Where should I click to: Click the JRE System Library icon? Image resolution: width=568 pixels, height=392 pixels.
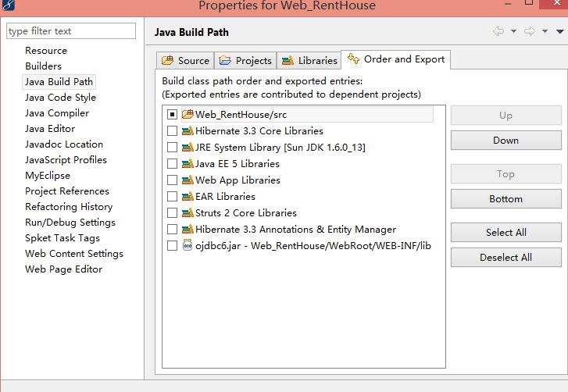pos(188,148)
